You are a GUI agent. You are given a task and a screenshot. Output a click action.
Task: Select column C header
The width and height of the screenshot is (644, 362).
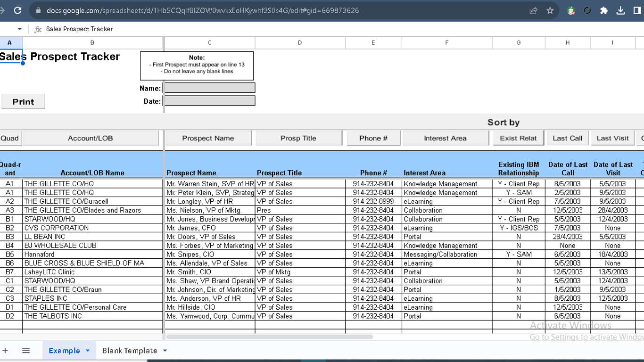click(x=209, y=43)
